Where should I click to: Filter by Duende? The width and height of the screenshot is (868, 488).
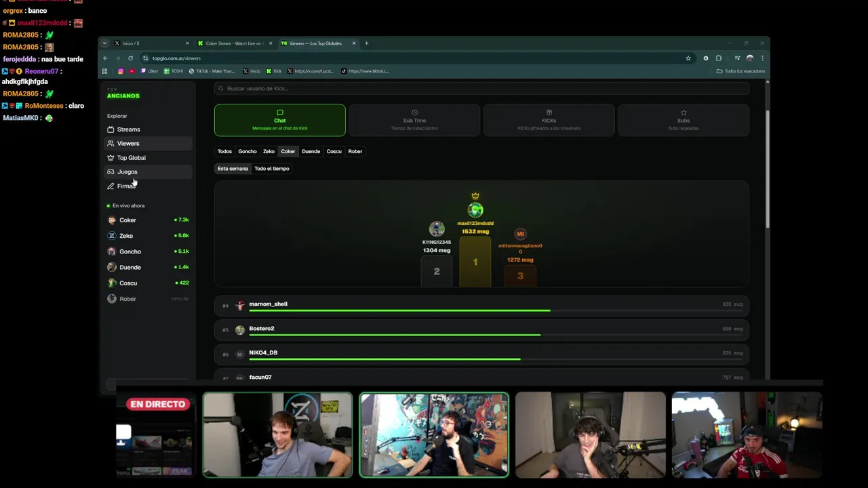[311, 152]
